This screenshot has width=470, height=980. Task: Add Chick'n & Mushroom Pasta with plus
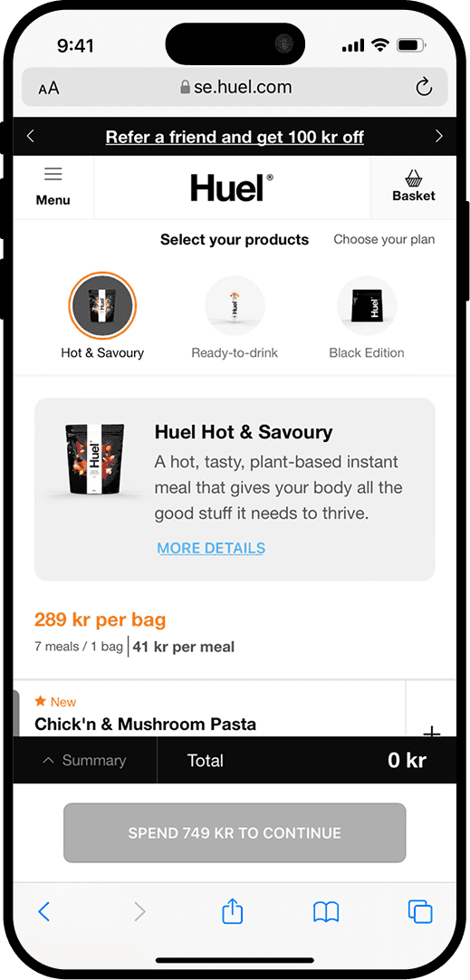pyautogui.click(x=431, y=731)
